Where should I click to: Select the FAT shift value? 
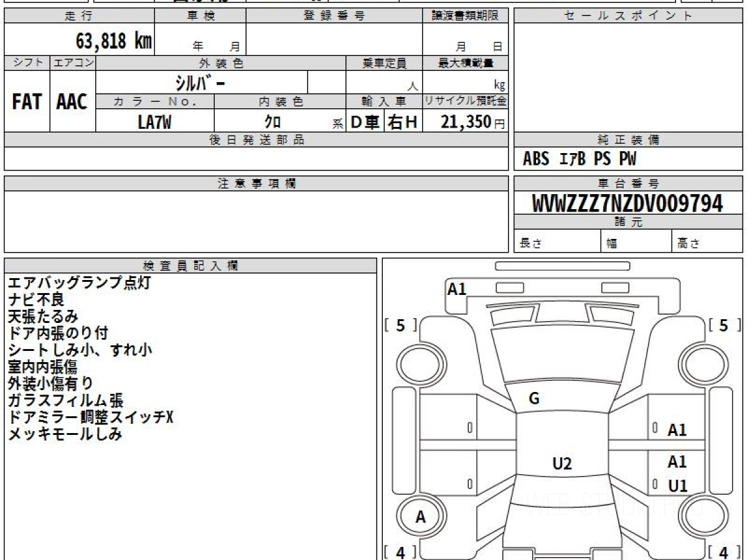click(27, 102)
